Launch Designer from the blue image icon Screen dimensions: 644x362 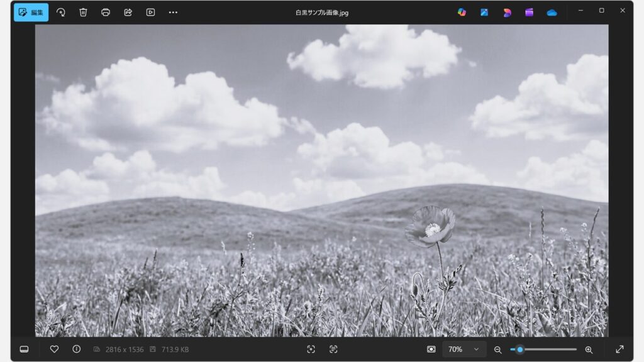click(x=484, y=12)
